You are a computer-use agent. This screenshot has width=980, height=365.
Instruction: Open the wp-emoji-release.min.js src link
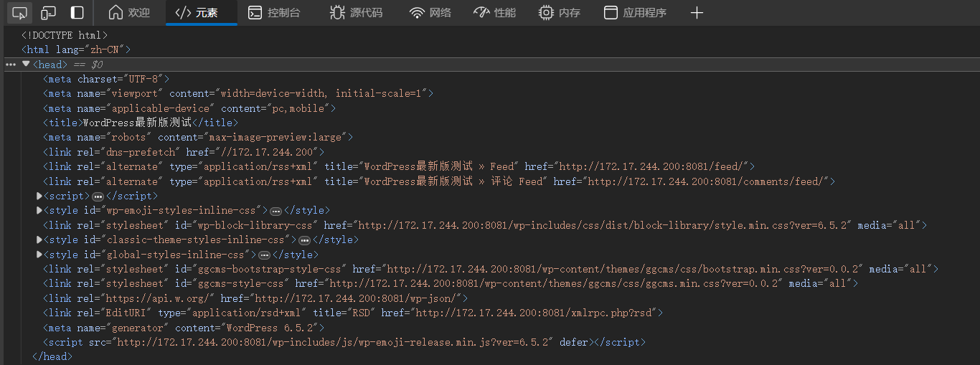click(x=335, y=342)
